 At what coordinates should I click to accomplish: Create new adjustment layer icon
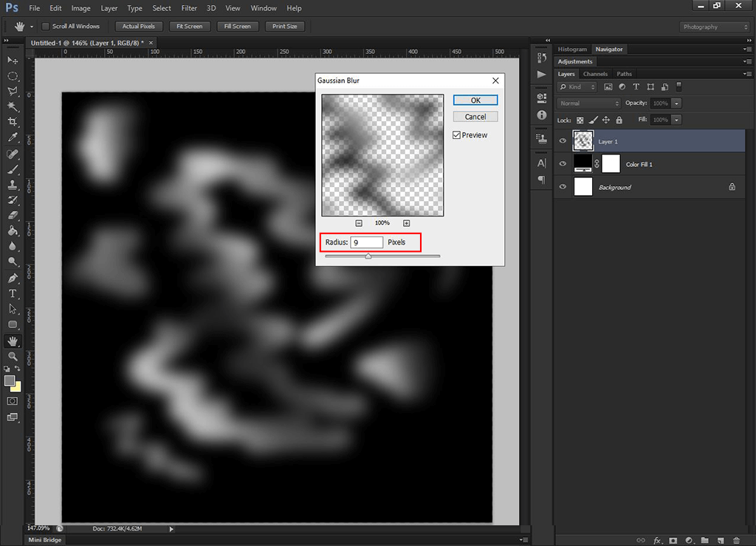click(x=689, y=541)
